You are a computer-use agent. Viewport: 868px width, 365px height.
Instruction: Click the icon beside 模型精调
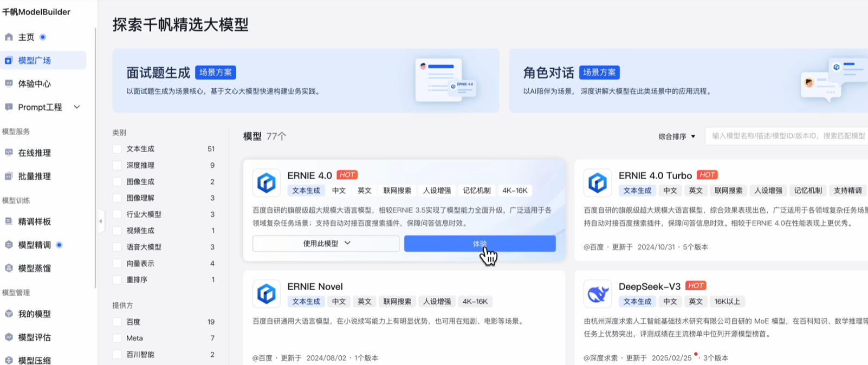pos(9,245)
